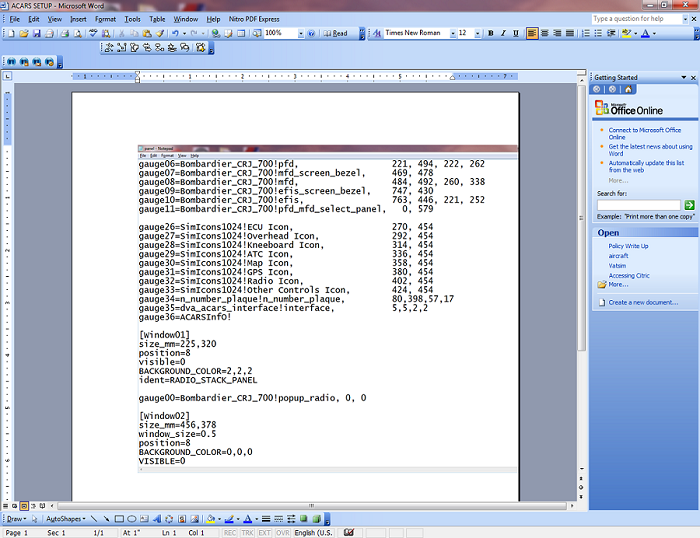Click Type a question for help box
Image resolution: width=700 pixels, height=538 pixels.
637,19
